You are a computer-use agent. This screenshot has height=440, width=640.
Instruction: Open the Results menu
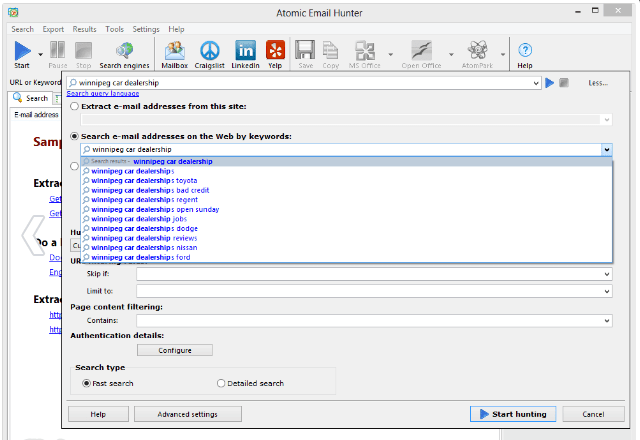[x=84, y=29]
